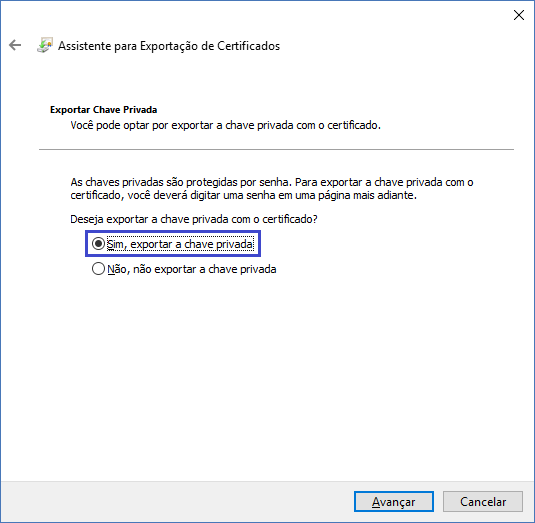Screen dimensions: 535x523
Task: Click the 'Sim, exportar a chave privada' label
Action: 180,244
